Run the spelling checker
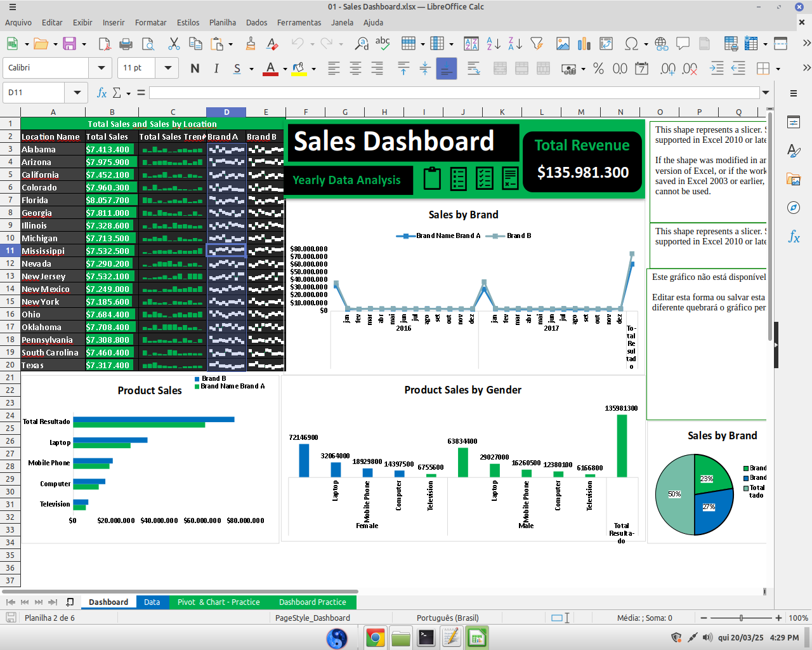This screenshot has height=650, width=812. point(383,44)
